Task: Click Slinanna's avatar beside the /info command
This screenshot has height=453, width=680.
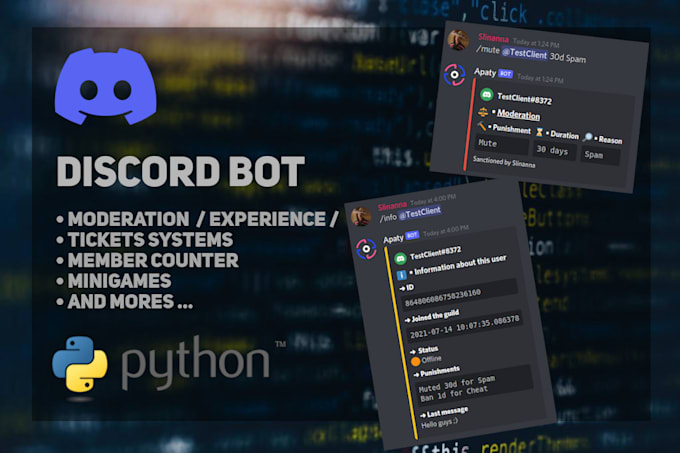Action: (x=361, y=216)
